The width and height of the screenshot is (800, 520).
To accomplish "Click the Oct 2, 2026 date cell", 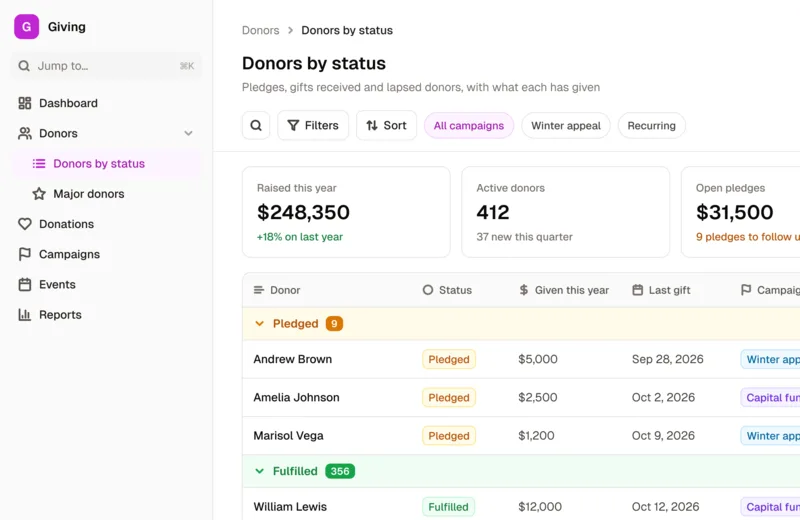I will pos(663,398).
